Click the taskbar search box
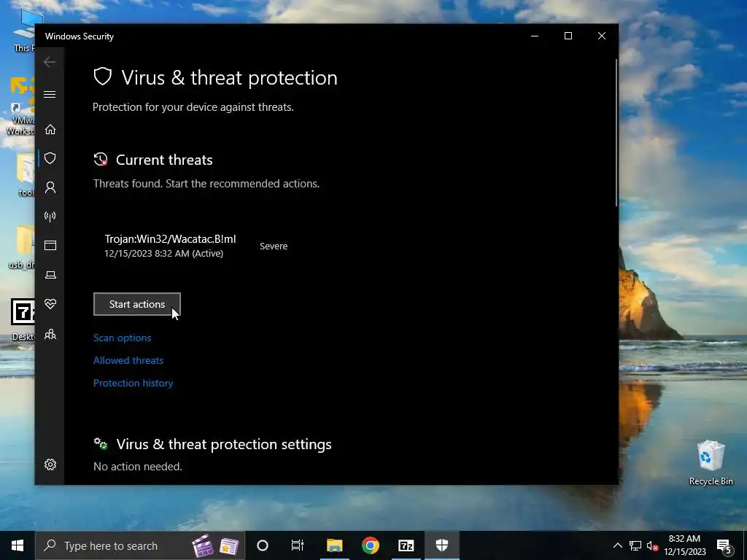The image size is (747, 560). [140, 545]
